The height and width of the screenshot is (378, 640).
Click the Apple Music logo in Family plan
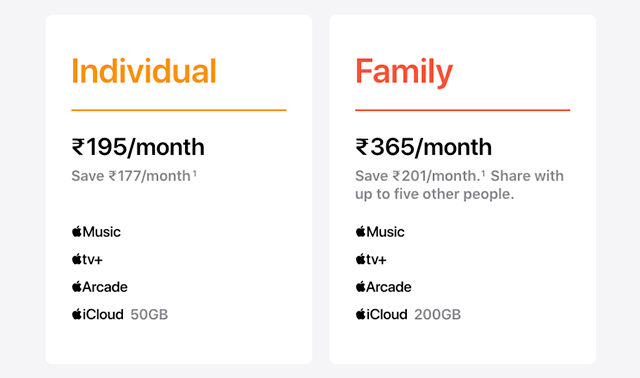pos(380,232)
